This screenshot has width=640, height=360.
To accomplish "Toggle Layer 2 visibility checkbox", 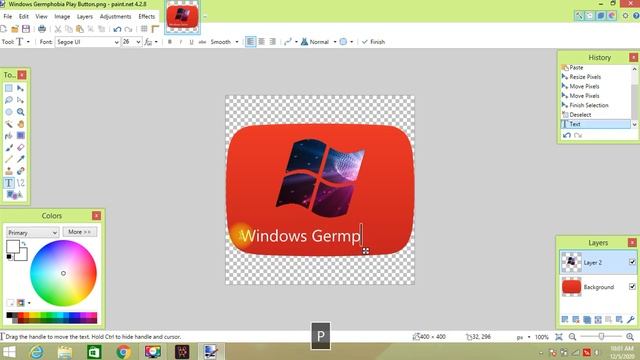I will coord(632,262).
